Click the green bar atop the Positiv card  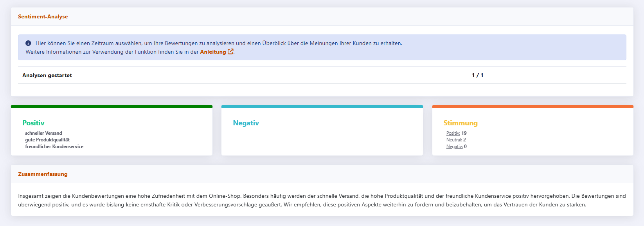point(112,106)
